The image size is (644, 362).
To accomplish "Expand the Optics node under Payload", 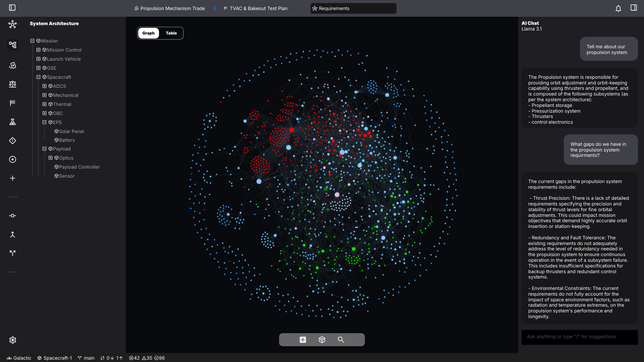I will [51, 158].
